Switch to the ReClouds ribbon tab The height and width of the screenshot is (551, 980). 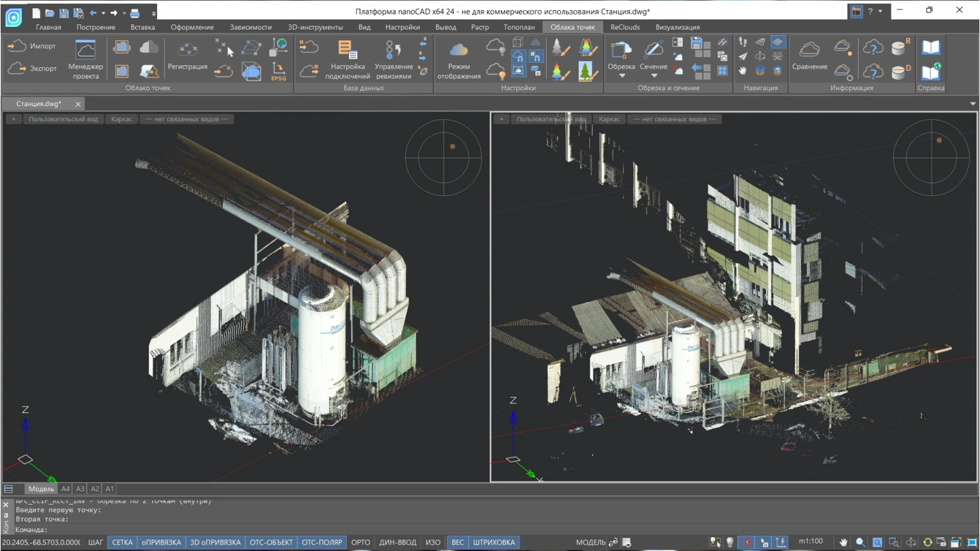coord(625,27)
